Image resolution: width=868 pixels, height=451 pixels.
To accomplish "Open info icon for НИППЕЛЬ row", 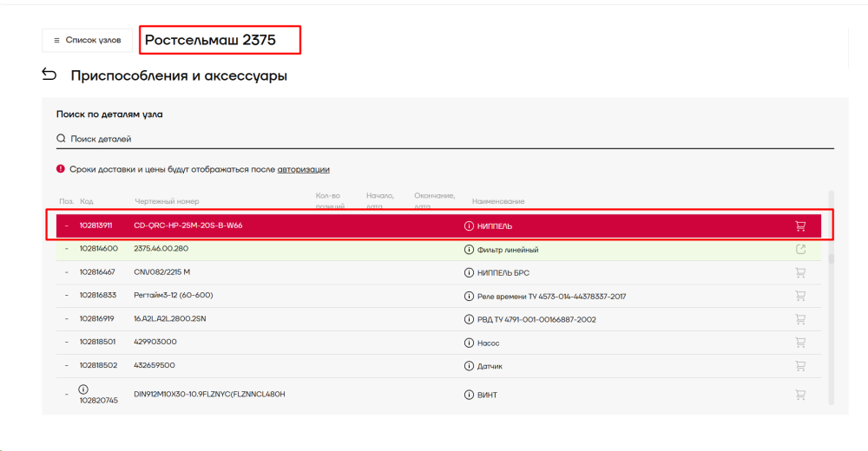I will (469, 225).
